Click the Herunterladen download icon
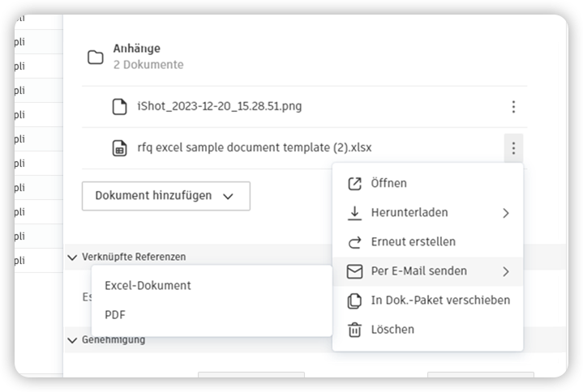The width and height of the screenshot is (583, 392). (354, 213)
